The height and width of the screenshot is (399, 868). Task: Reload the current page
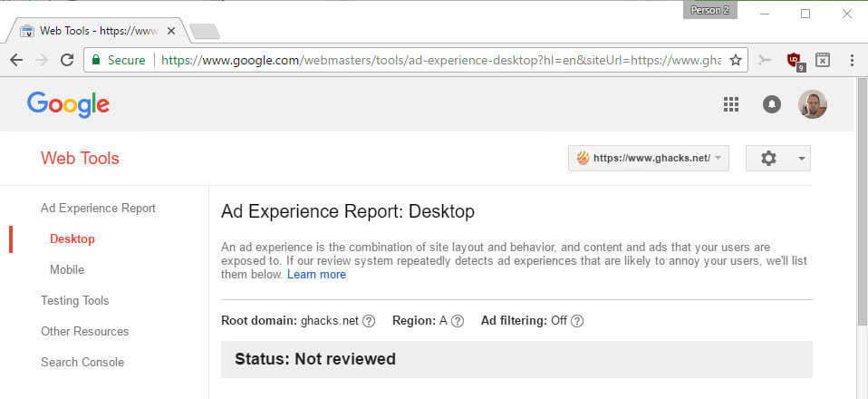pyautogui.click(x=67, y=60)
